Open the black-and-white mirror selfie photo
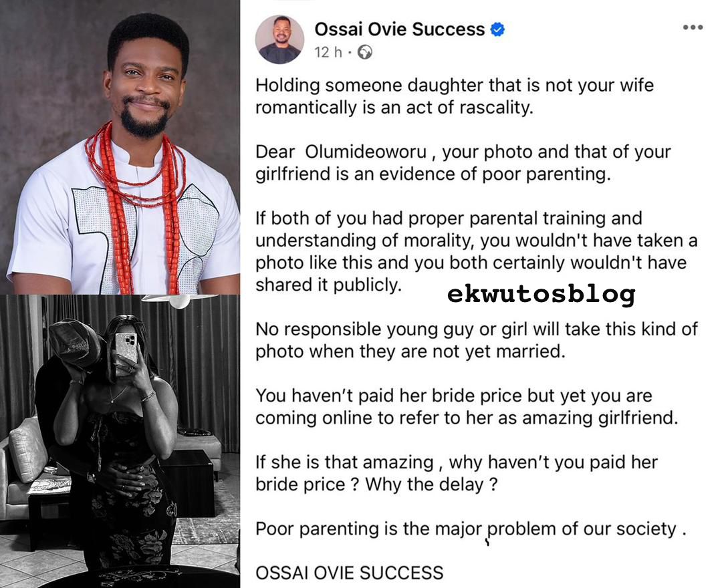The image size is (722, 588). [x=120, y=441]
